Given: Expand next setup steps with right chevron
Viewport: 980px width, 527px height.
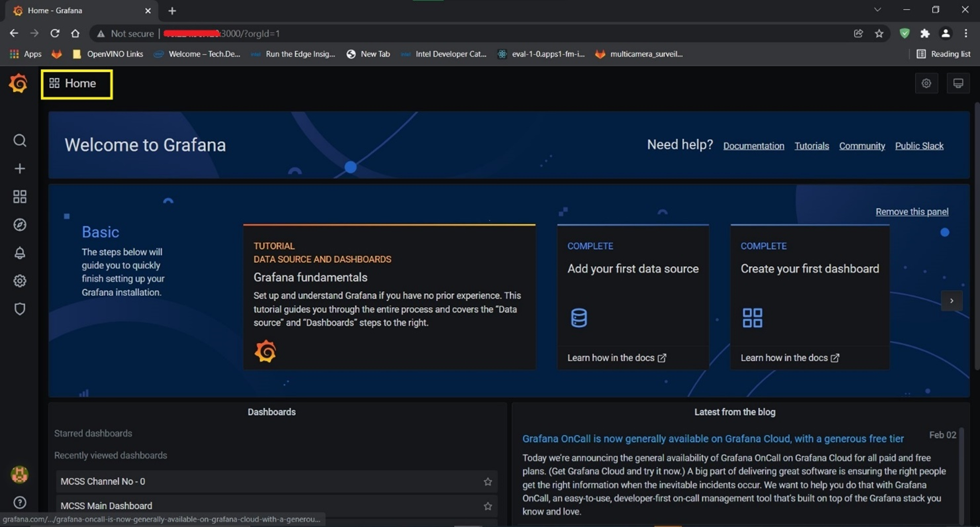Looking at the screenshot, I should [x=952, y=301].
